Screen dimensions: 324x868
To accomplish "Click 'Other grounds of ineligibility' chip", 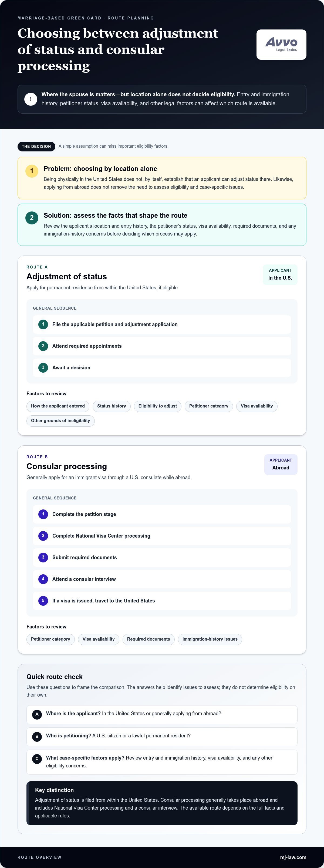I will pyautogui.click(x=60, y=421).
